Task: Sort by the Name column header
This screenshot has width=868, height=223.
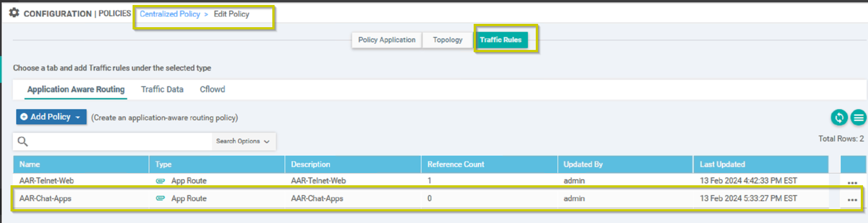Action: pos(81,164)
